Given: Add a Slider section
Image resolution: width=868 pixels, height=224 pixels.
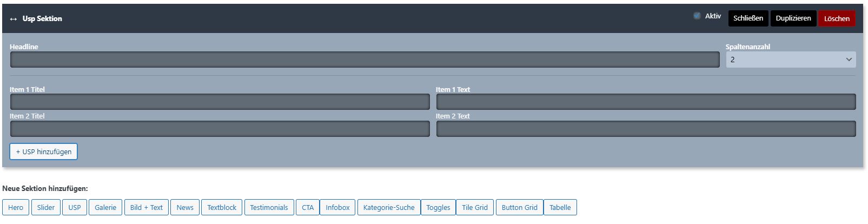Looking at the screenshot, I should pos(46,207).
